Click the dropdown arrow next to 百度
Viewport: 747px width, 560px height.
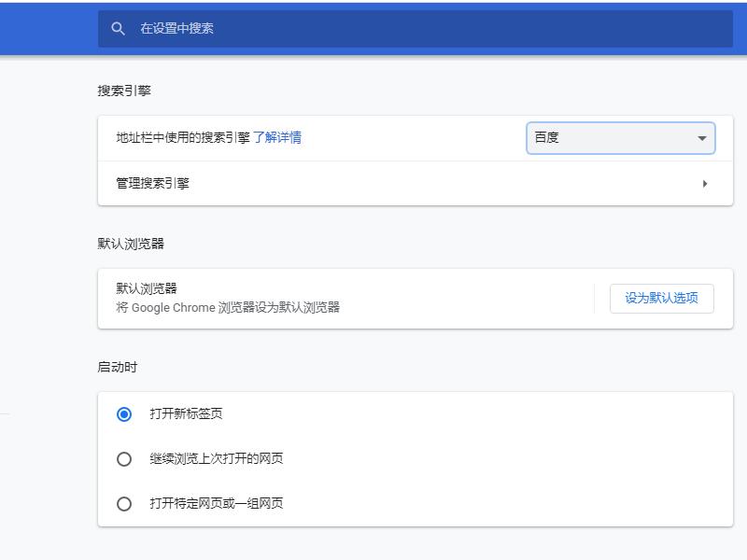(x=702, y=137)
